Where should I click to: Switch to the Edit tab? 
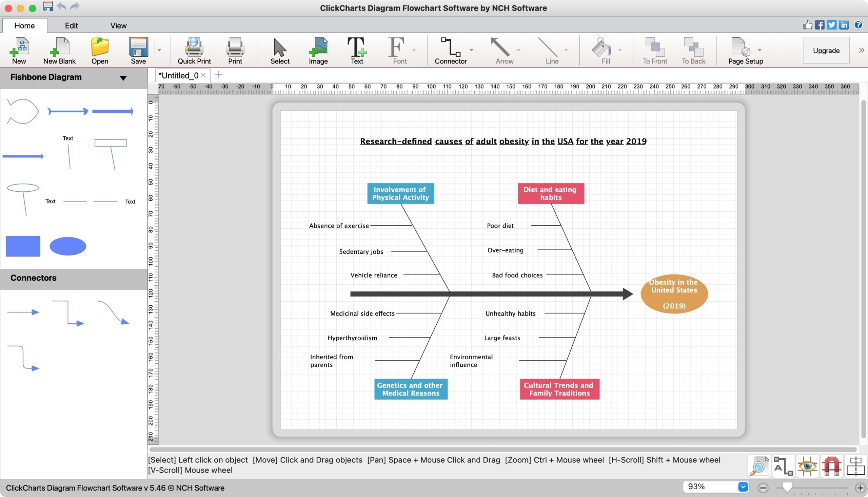pos(71,25)
